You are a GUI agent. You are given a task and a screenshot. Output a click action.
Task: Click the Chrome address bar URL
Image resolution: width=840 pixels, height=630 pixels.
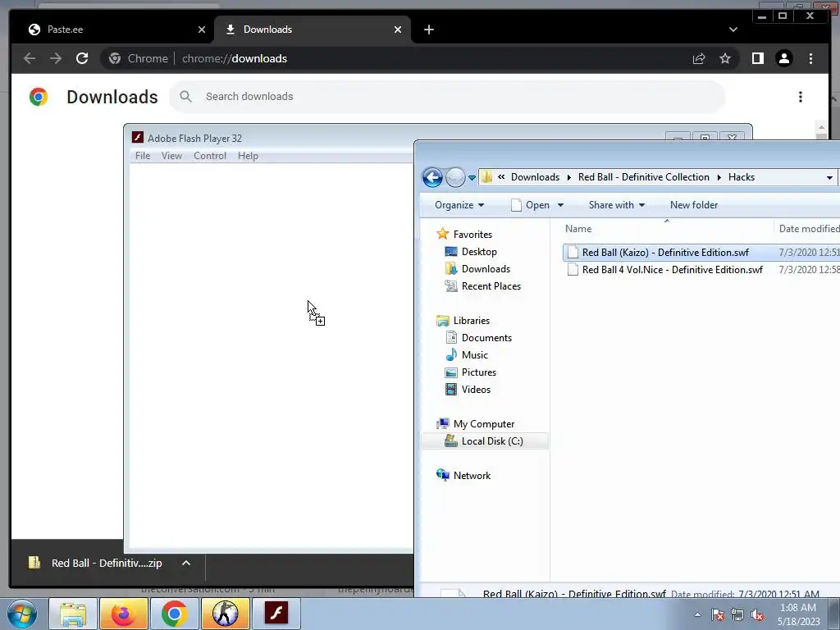tap(235, 58)
